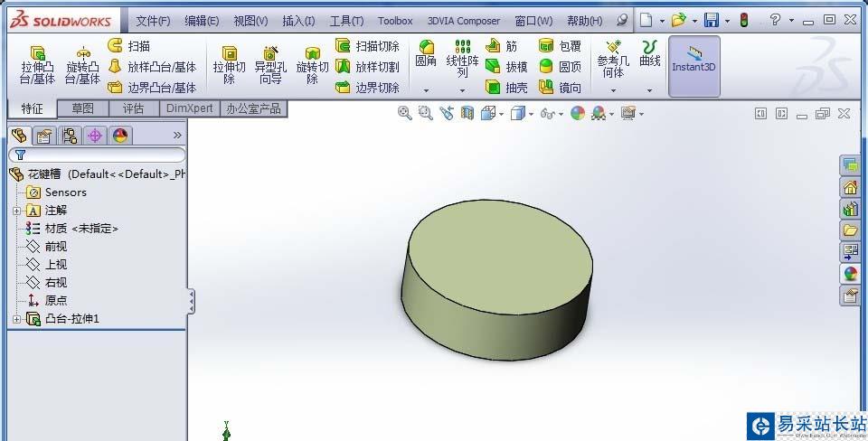The width and height of the screenshot is (868, 441).
Task: Open Reference Geometry 参考几何体
Action: tap(613, 59)
